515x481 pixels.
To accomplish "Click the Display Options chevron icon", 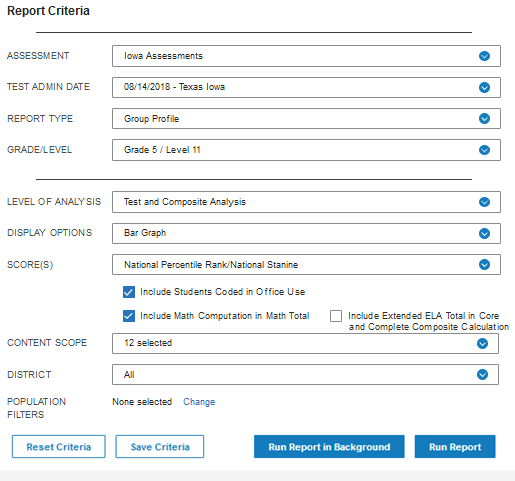I will click(484, 233).
